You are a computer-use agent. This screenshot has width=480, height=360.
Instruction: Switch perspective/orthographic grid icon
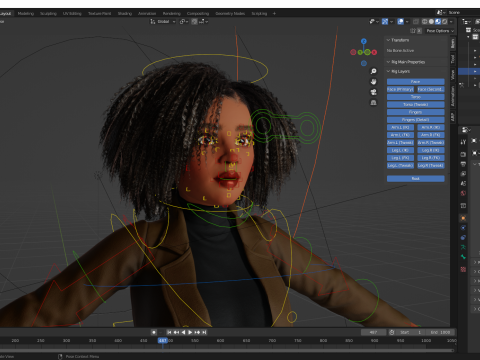(x=373, y=103)
